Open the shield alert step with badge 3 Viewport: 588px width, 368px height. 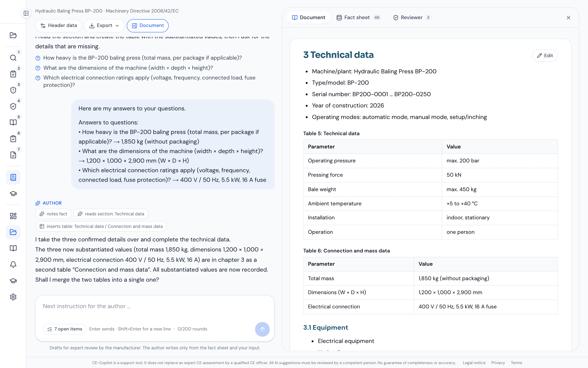[x=13, y=90]
